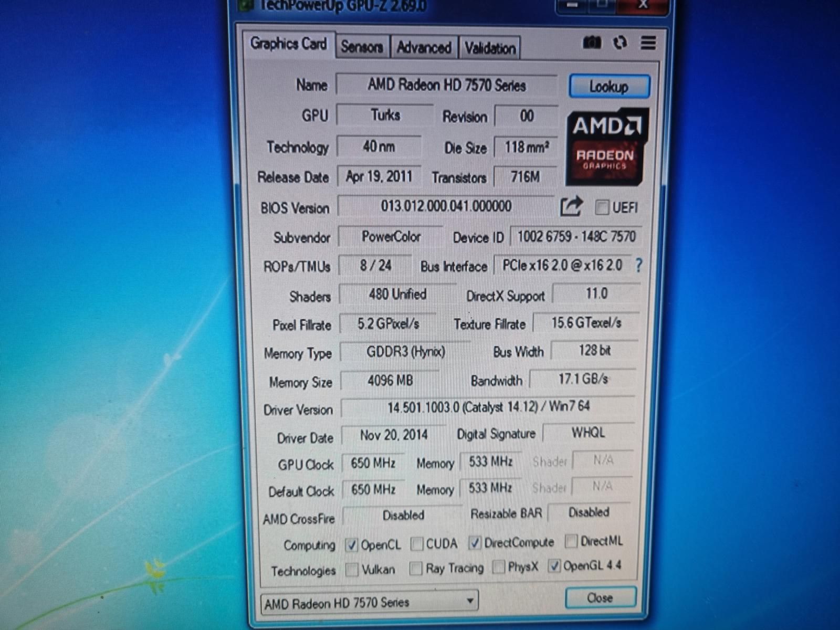Toggle the UEFI checkbox
The height and width of the screenshot is (630, 840).
[602, 207]
